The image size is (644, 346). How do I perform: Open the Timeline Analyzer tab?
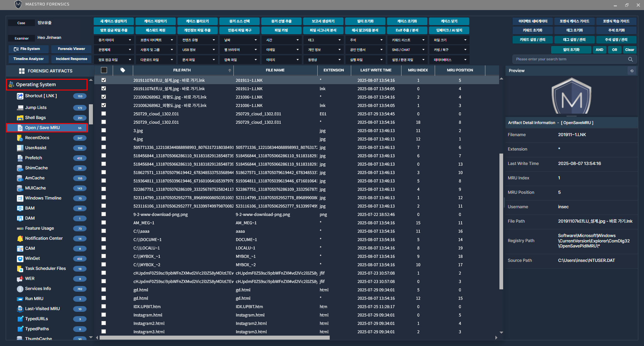tap(29, 59)
